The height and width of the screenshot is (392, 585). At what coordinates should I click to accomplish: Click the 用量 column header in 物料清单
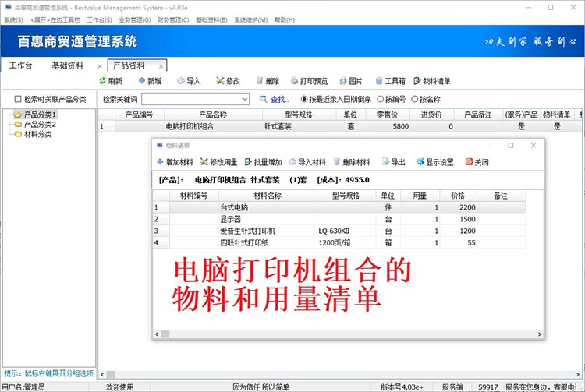pos(420,196)
